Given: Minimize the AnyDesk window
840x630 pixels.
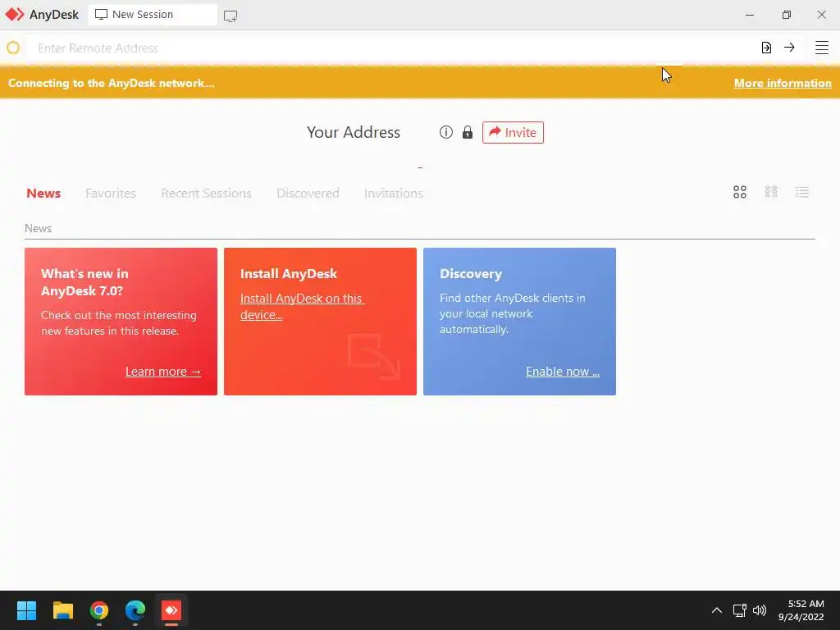Looking at the screenshot, I should point(750,15).
